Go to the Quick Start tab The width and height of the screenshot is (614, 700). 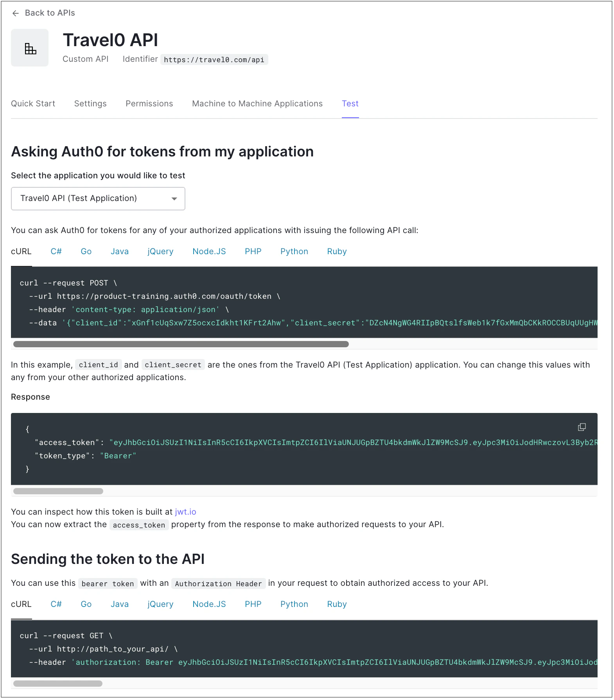pyautogui.click(x=33, y=103)
